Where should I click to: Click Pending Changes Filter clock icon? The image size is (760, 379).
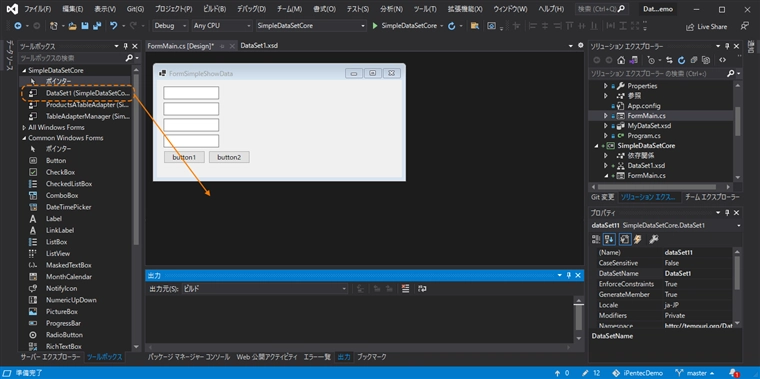[x=651, y=60]
